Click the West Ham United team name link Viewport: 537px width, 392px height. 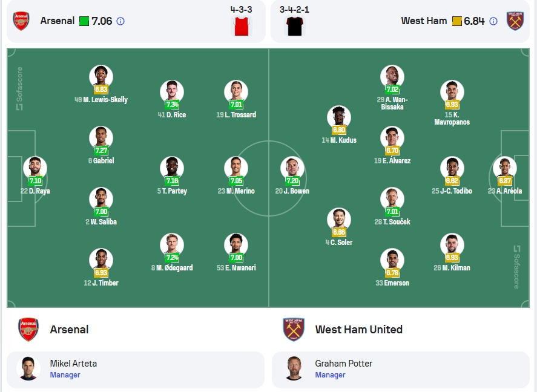[x=358, y=330]
